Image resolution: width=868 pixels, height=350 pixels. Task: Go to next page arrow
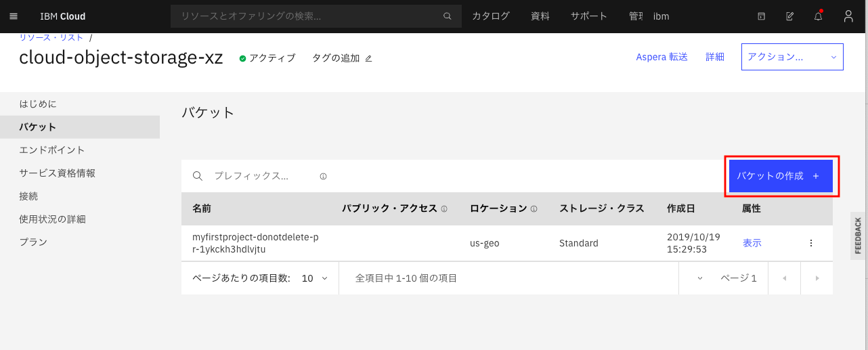point(817,278)
